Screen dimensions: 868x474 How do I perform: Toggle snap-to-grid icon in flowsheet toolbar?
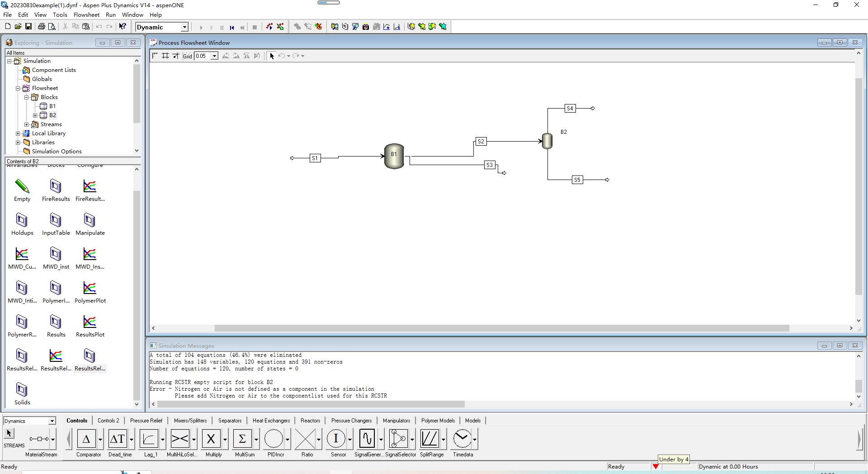176,56
